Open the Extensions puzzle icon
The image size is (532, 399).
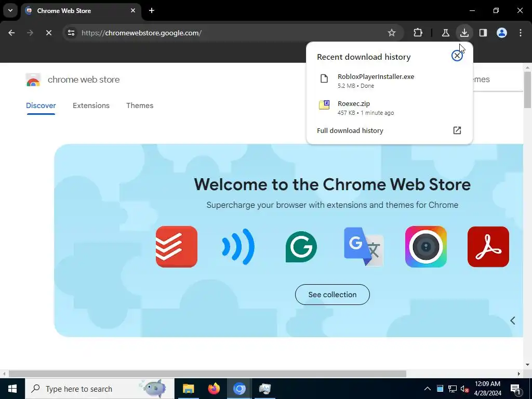[x=418, y=33]
